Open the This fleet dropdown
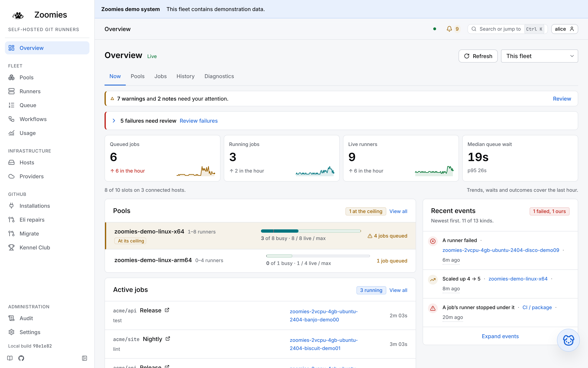The height and width of the screenshot is (368, 588). (x=539, y=56)
